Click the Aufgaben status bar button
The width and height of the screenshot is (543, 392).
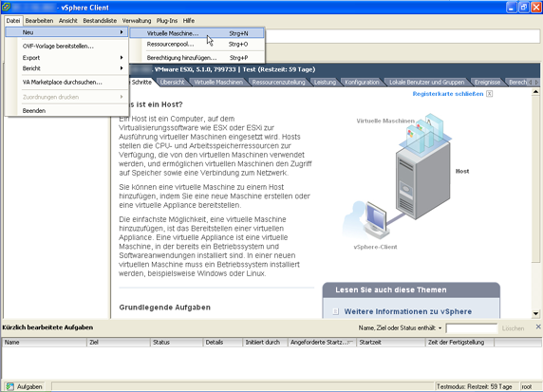(x=25, y=386)
